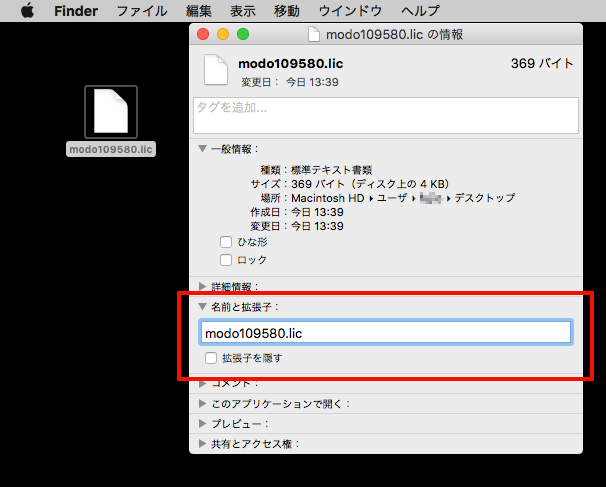
Task: Click the Macintosh HD path text
Action: pyautogui.click(x=328, y=198)
